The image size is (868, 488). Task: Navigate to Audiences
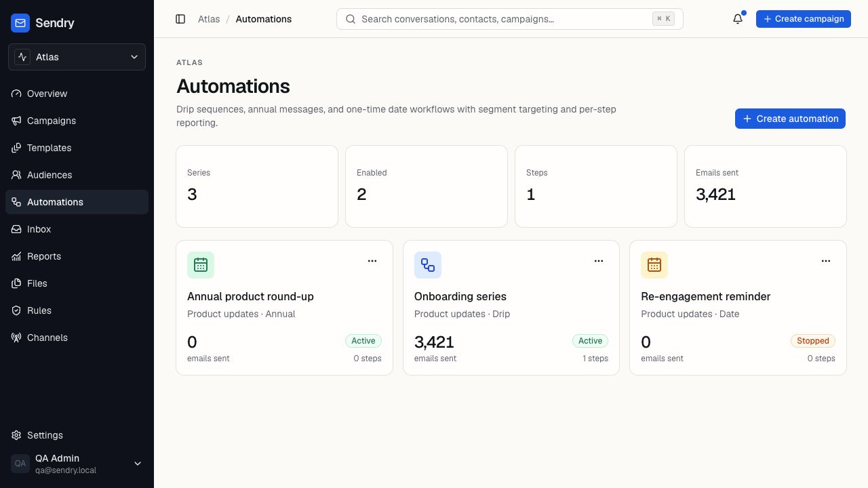coord(77,175)
